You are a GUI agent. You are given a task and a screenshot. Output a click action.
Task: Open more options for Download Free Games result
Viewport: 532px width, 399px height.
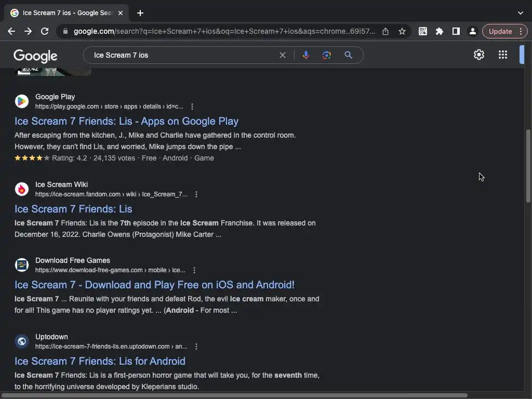tap(194, 270)
